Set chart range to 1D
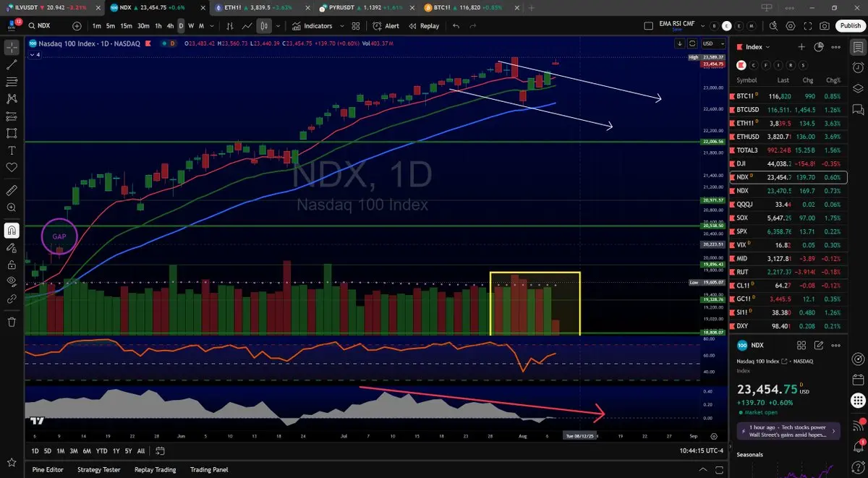Viewport: 868px width, 478px height. pos(35,451)
